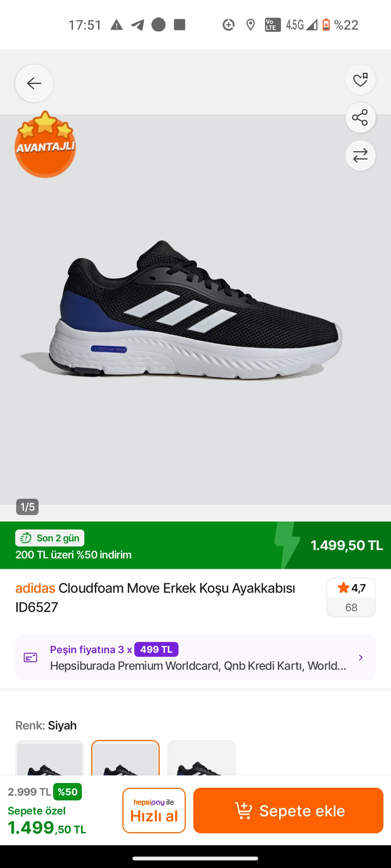Select the highlighted Siyah color variant
This screenshot has height=868, width=391.
125,758
